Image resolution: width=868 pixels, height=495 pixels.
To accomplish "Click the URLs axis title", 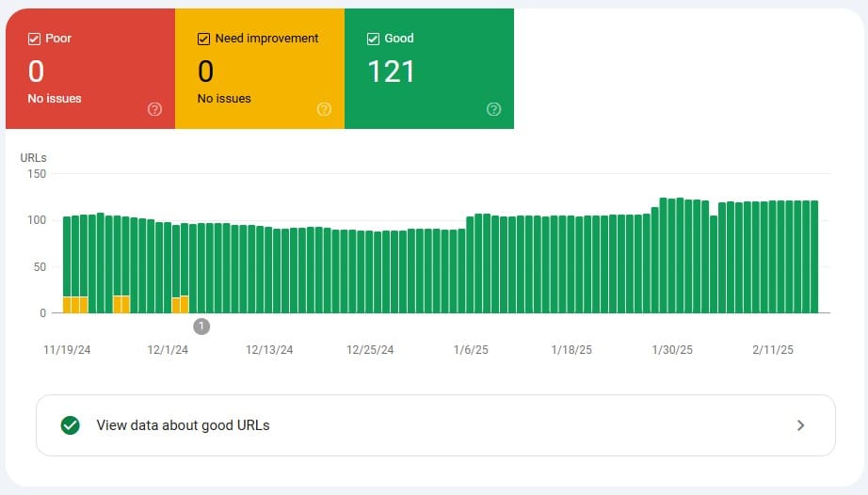I will (33, 157).
